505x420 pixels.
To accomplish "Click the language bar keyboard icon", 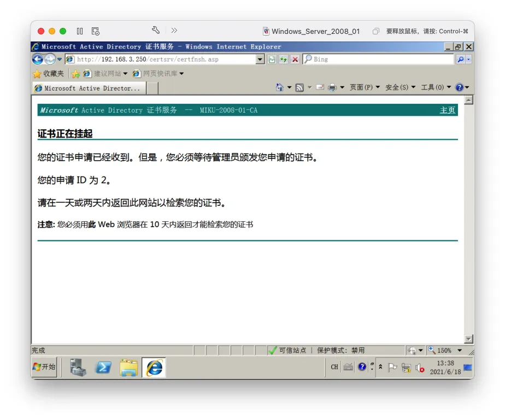I will click(348, 367).
